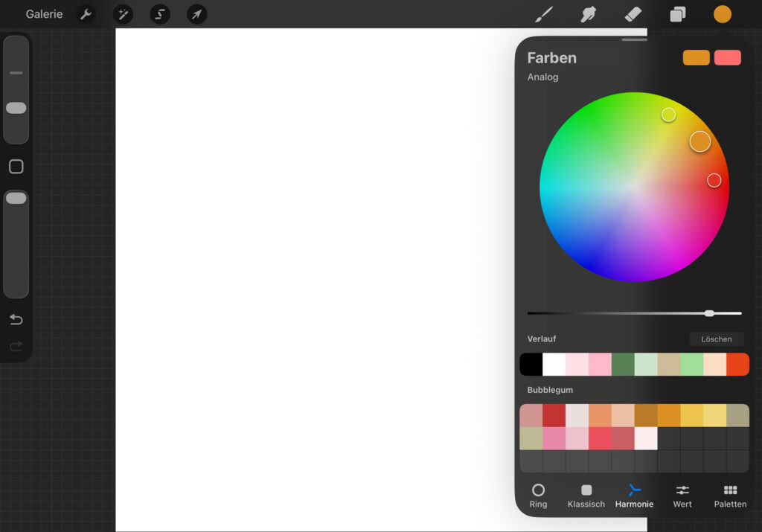Click the red harmony reticle on wheel
The width and height of the screenshot is (762, 532).
click(x=714, y=180)
